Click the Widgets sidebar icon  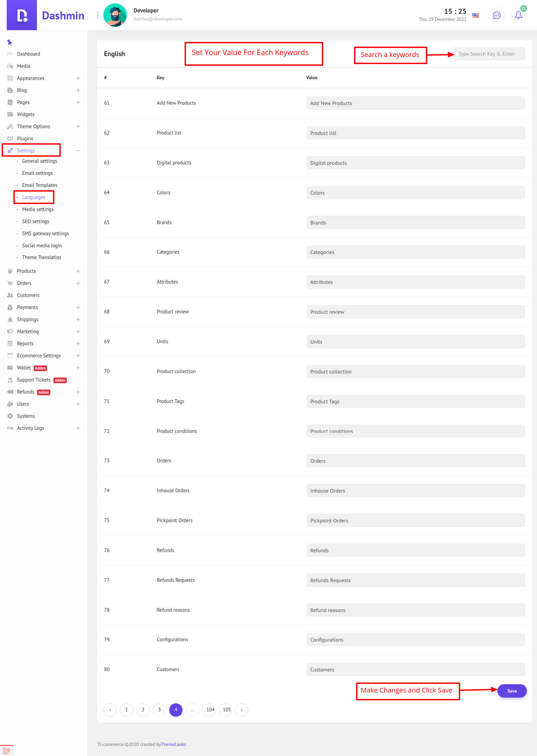point(10,114)
